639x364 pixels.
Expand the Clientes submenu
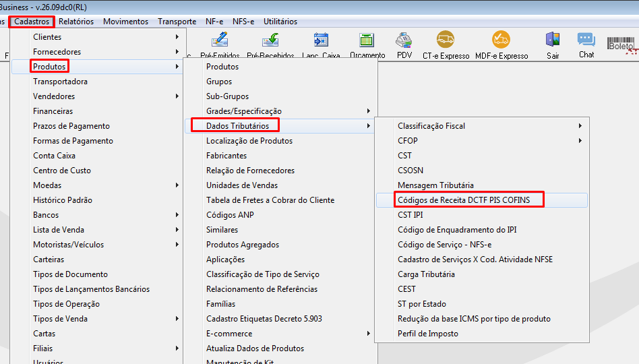click(x=98, y=36)
